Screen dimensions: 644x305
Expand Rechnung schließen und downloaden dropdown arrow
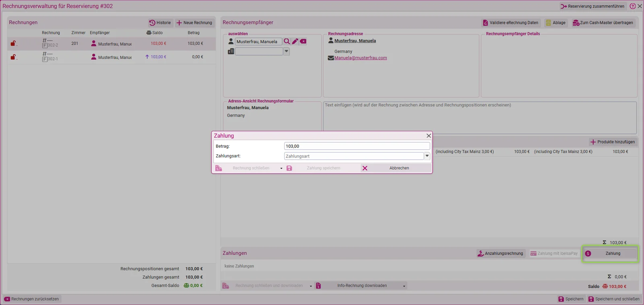(x=311, y=286)
